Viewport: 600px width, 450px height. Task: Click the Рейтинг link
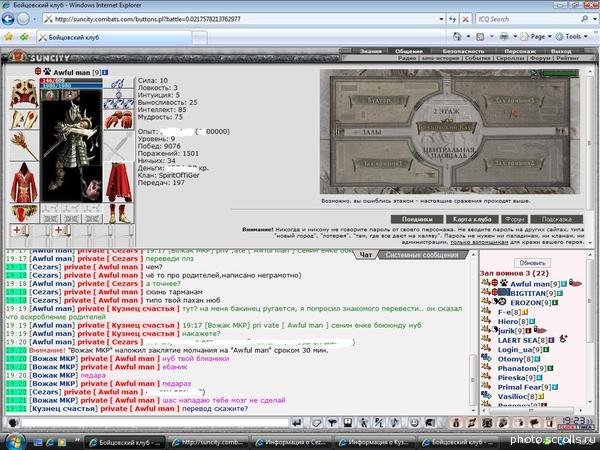(568, 58)
